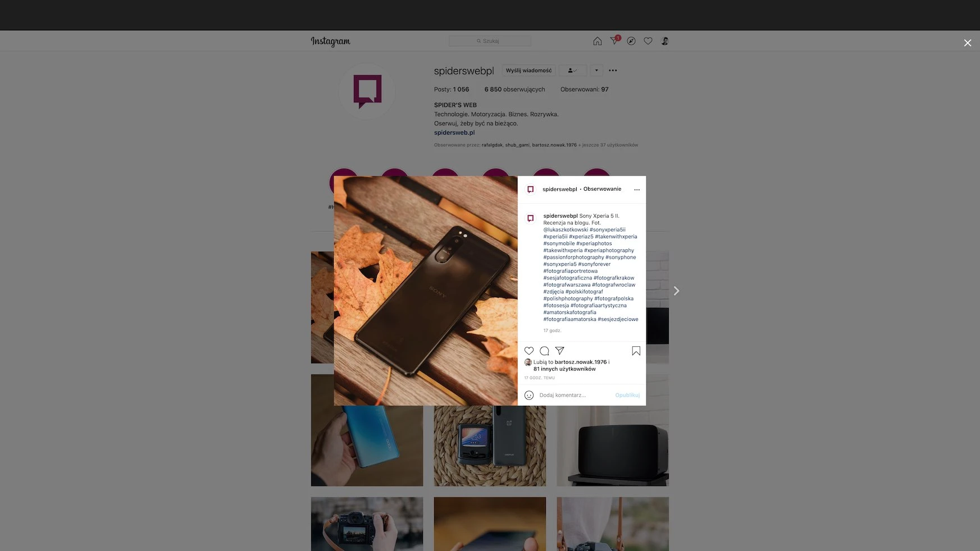Open 6 850 obserwujących followers list

click(x=514, y=89)
